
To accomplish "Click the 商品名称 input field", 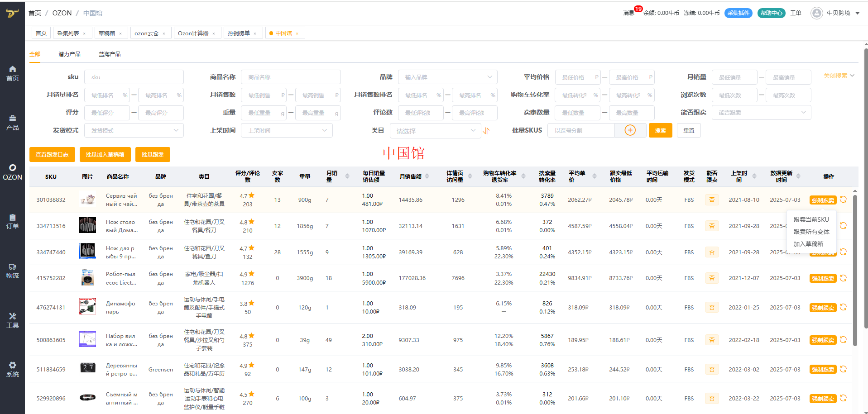I will 291,77.
